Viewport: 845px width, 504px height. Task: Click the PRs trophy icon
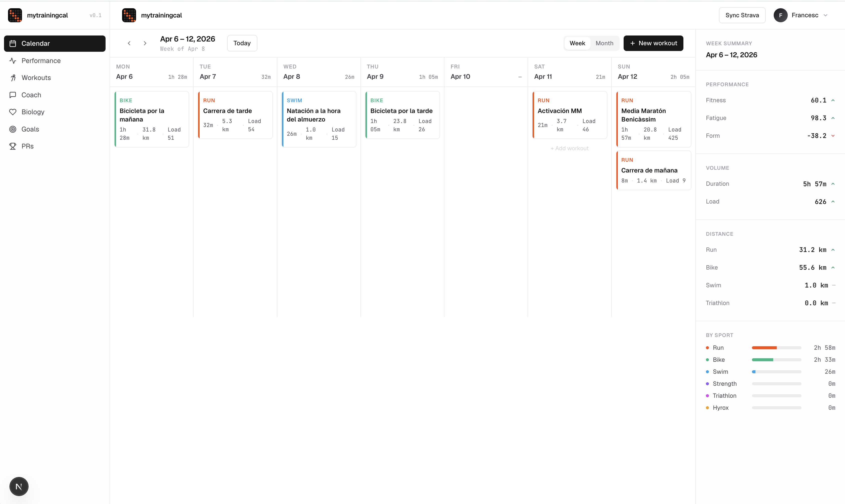click(13, 146)
